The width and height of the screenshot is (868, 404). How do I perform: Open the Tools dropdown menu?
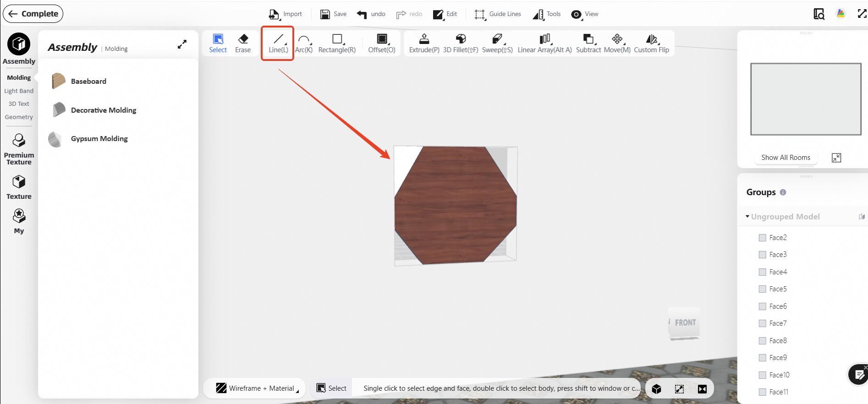point(547,14)
